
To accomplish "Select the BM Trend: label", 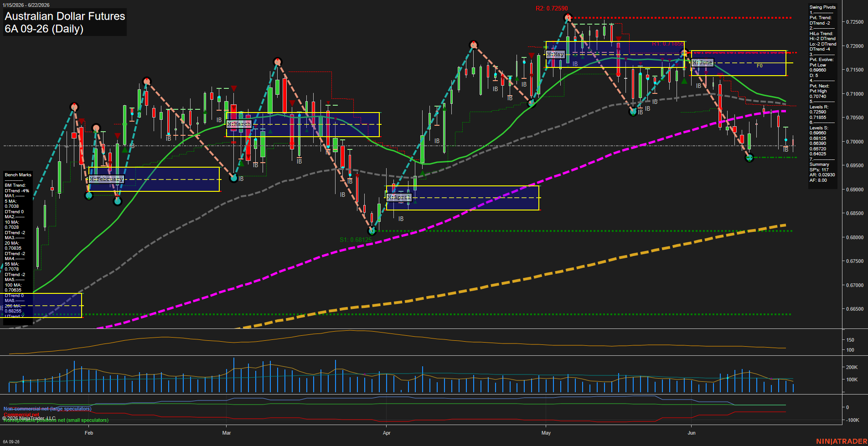I will (15, 185).
